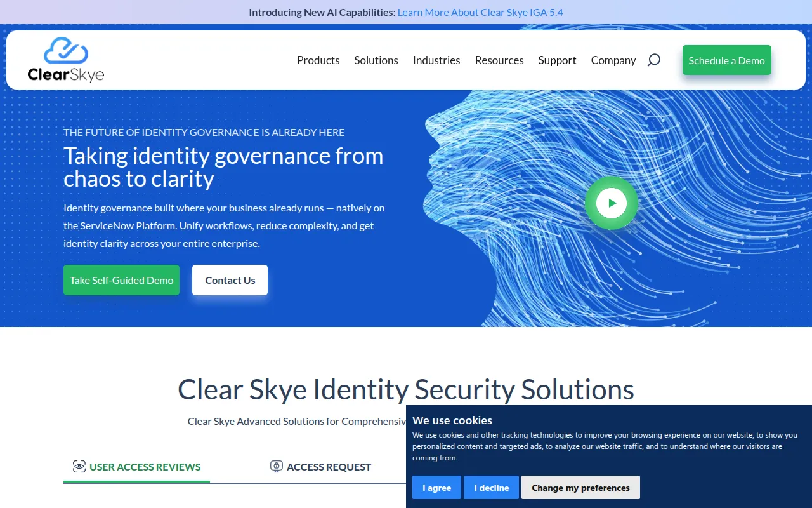Follow the Learn More About Clear Skye IGA 5.4 link

click(x=480, y=12)
